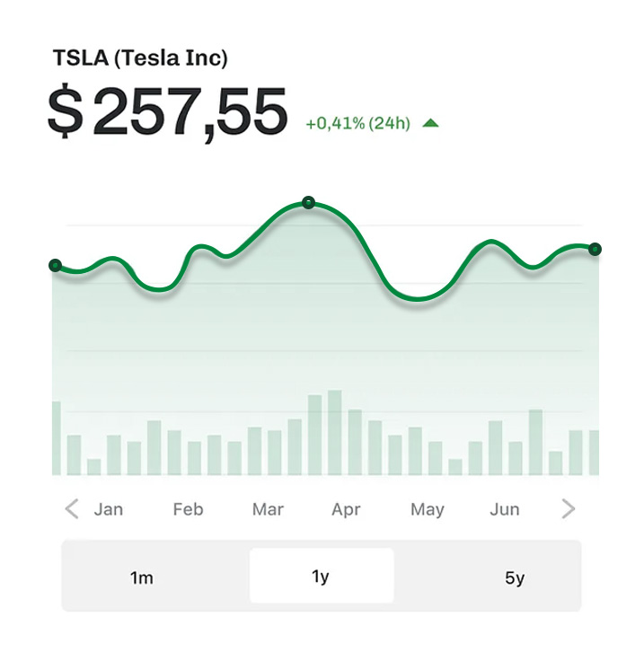The image size is (644, 653).
Task: Select the 5y time range tab
Action: point(514,578)
